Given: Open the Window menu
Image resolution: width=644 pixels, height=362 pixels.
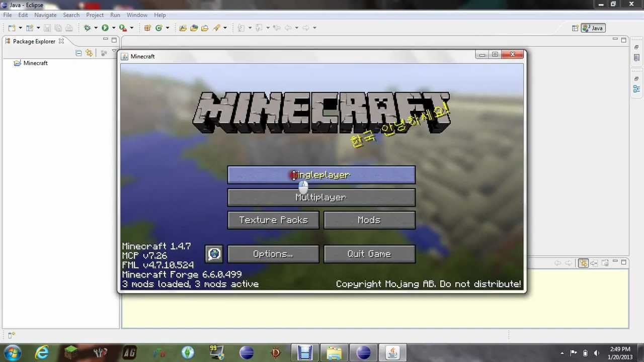Looking at the screenshot, I should pos(137,15).
